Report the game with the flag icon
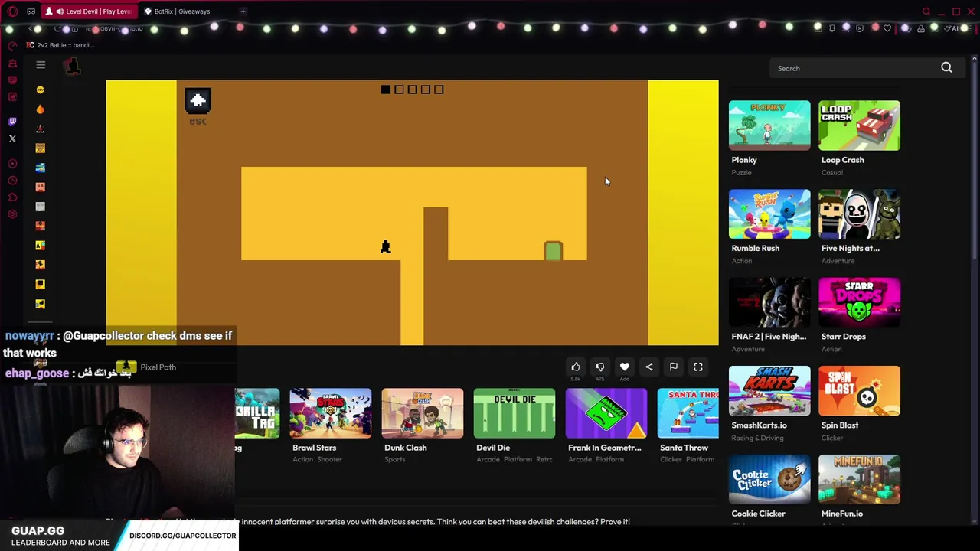 click(x=674, y=367)
